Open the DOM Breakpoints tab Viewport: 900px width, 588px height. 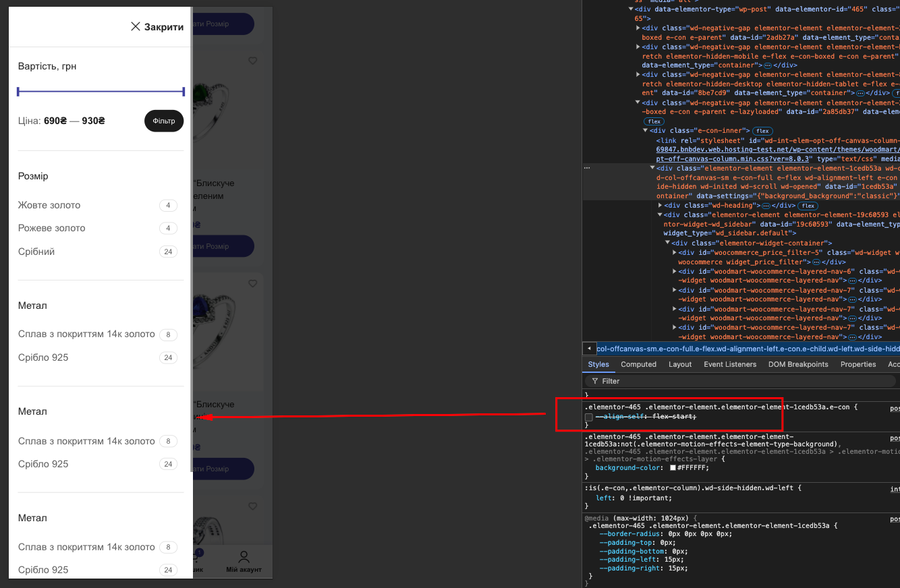tap(798, 364)
